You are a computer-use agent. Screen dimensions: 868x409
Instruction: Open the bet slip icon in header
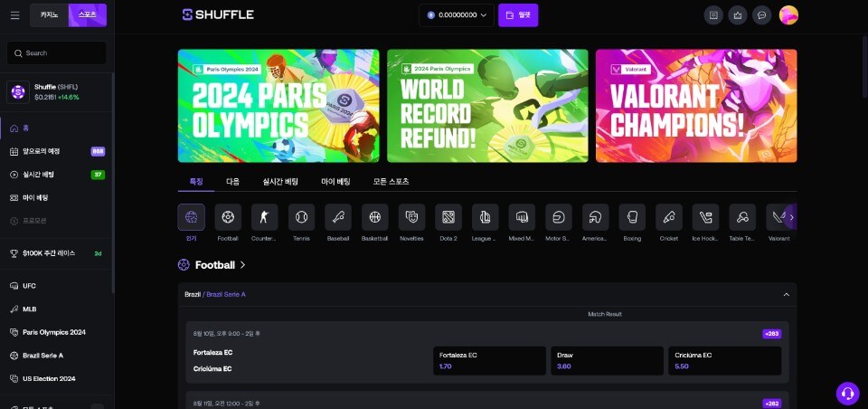click(713, 15)
